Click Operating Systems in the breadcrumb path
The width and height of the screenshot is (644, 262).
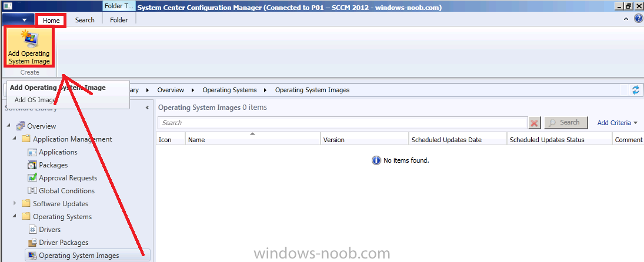(229, 90)
